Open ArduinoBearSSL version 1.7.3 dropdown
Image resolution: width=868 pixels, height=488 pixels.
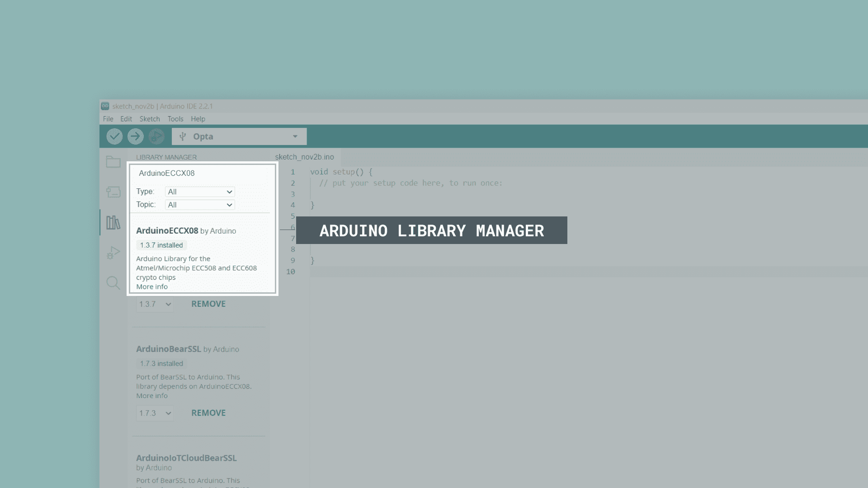pos(155,413)
